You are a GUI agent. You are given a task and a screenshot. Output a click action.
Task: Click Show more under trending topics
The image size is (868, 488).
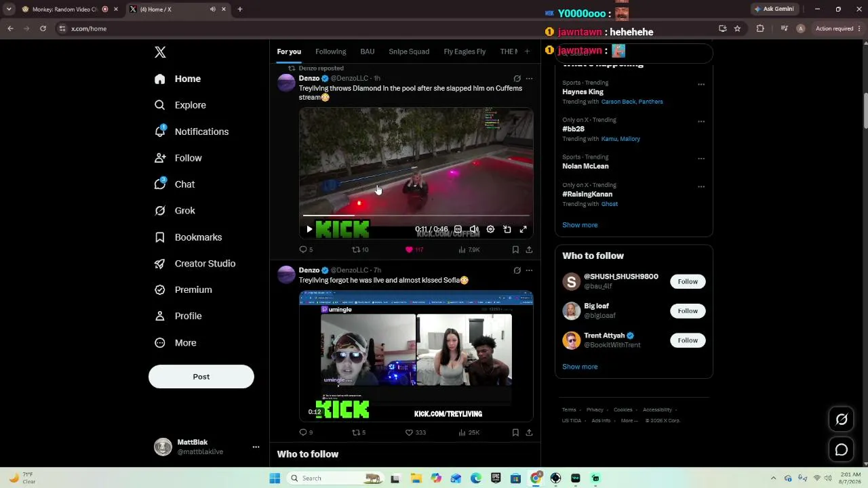point(580,225)
